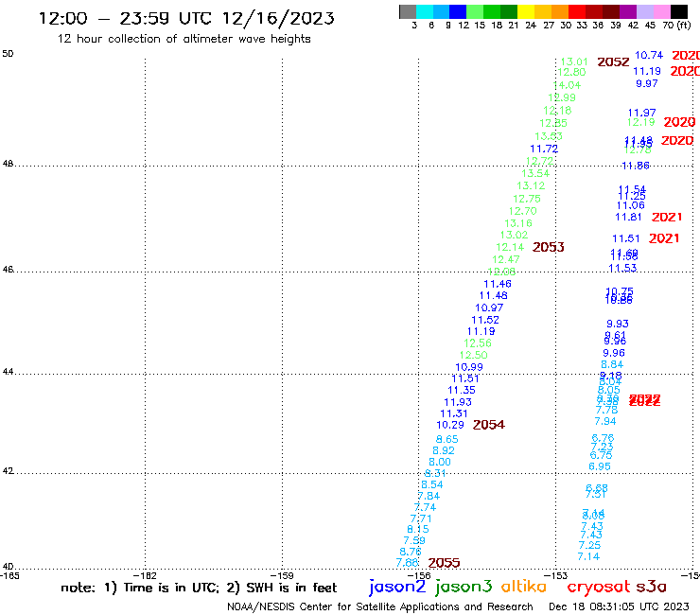Image resolution: width=700 pixels, height=615 pixels.
Task: Click the latitude axis label 42
Action: [8, 471]
